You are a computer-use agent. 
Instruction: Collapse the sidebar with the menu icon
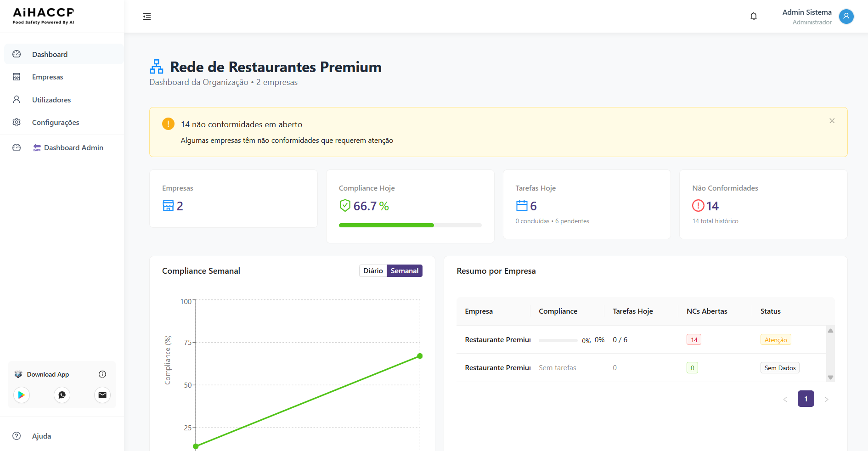(x=147, y=17)
